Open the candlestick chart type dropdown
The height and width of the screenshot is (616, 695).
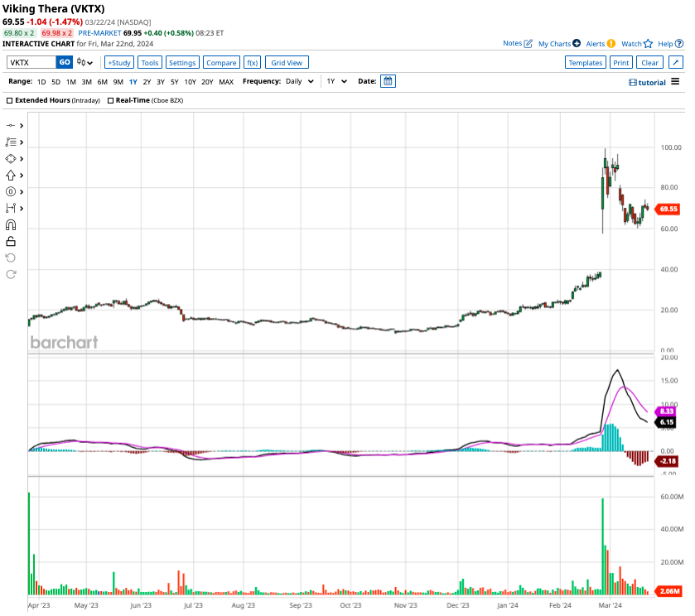(x=84, y=62)
